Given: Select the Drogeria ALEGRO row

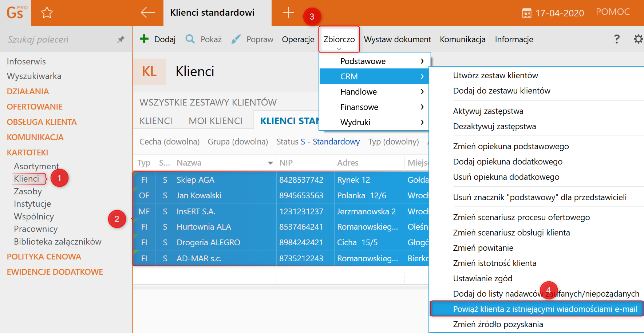Looking at the screenshot, I should point(281,242).
